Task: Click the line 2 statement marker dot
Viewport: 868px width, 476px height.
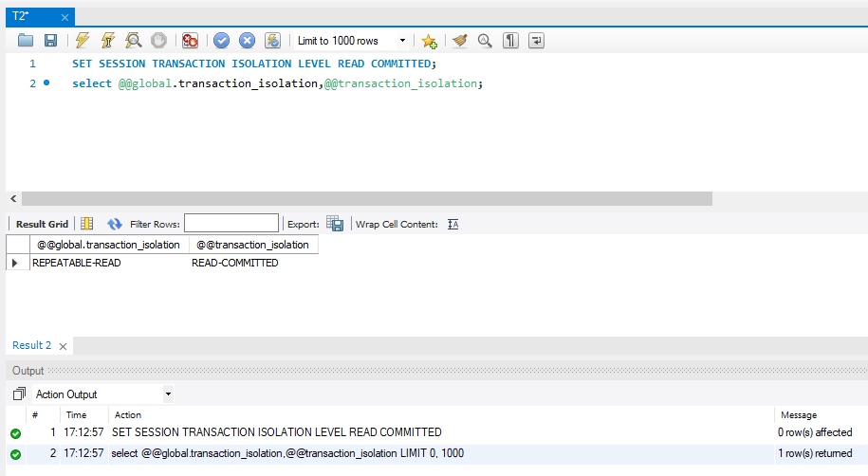Action: click(46, 82)
